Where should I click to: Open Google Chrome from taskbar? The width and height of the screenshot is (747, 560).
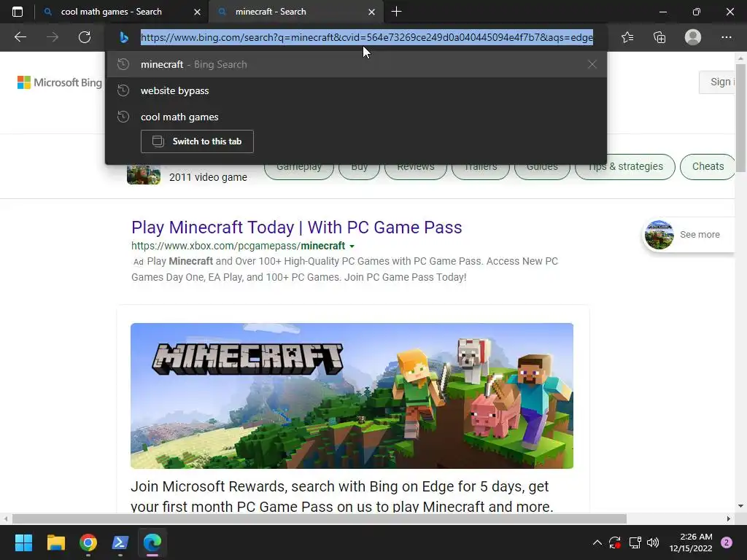click(88, 542)
